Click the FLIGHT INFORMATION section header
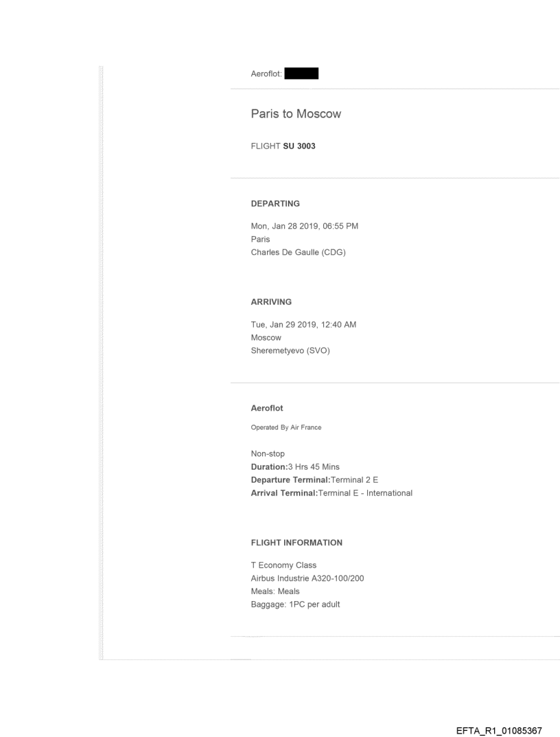The height and width of the screenshot is (737, 560). click(296, 543)
